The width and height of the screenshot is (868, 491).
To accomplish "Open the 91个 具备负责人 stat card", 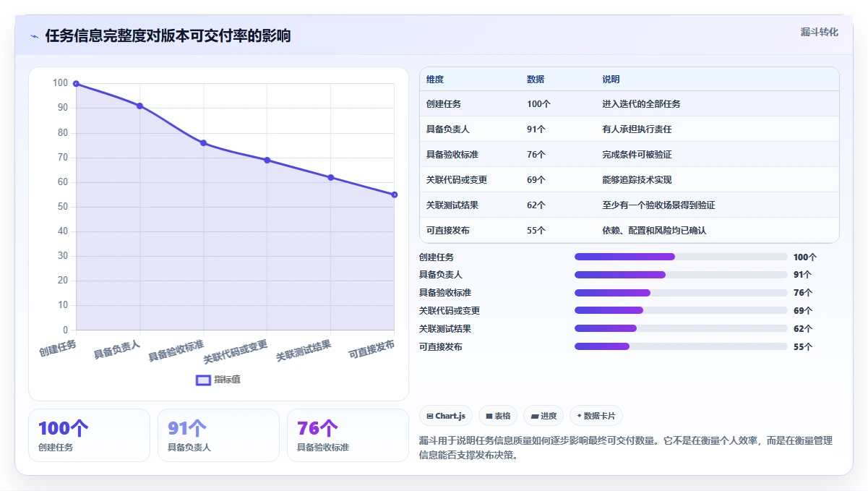I will click(x=218, y=435).
